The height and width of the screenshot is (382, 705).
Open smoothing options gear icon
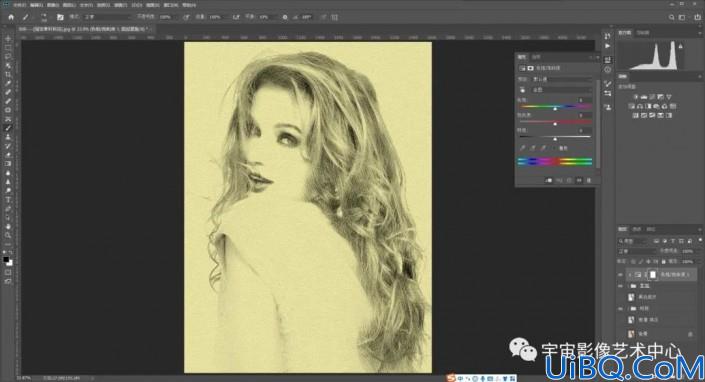point(285,17)
